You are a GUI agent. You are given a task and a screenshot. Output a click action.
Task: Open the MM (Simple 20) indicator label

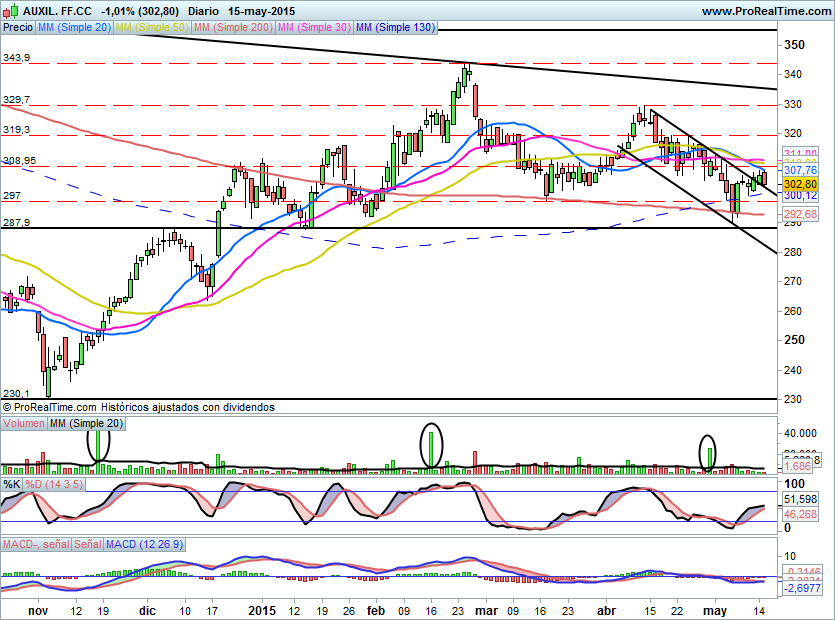click(74, 28)
